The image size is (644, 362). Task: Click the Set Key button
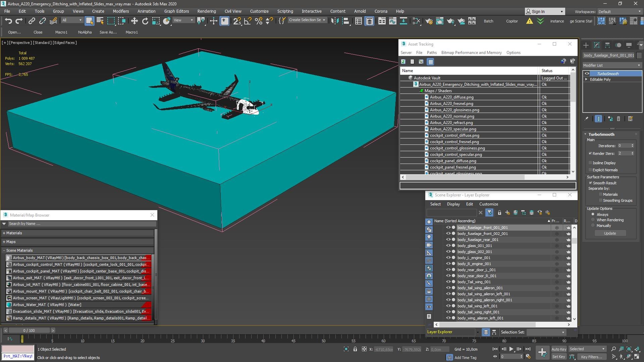coord(558,357)
